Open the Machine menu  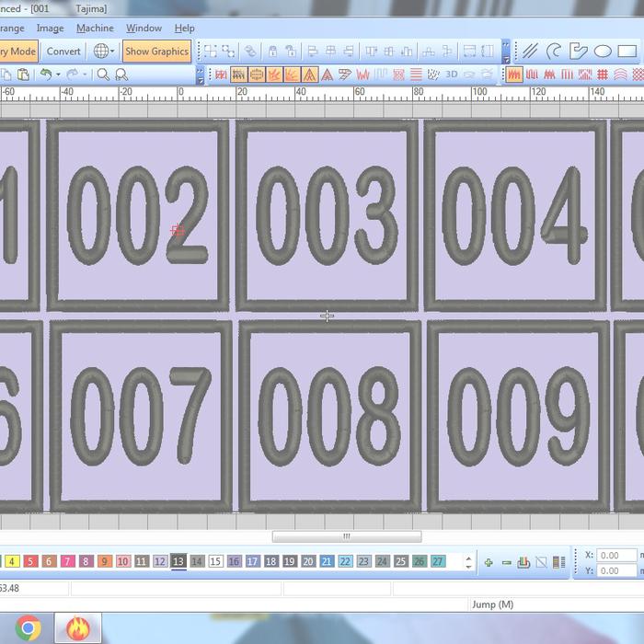tap(95, 29)
